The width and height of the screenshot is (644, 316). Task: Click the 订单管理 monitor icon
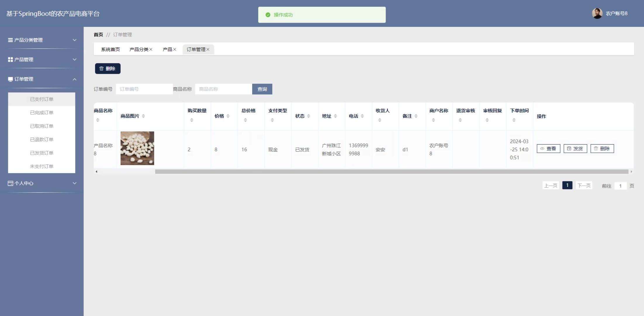pyautogui.click(x=10, y=79)
